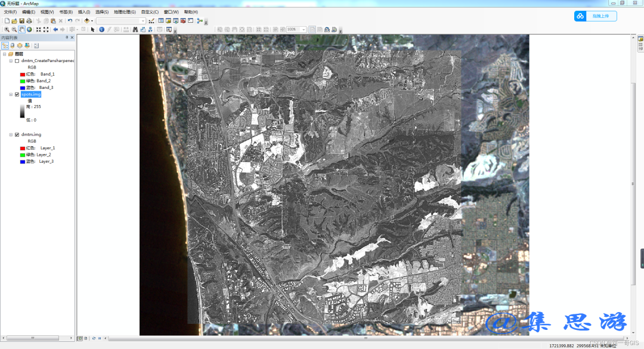
Task: Close the table of contents panel
Action: pyautogui.click(x=72, y=38)
